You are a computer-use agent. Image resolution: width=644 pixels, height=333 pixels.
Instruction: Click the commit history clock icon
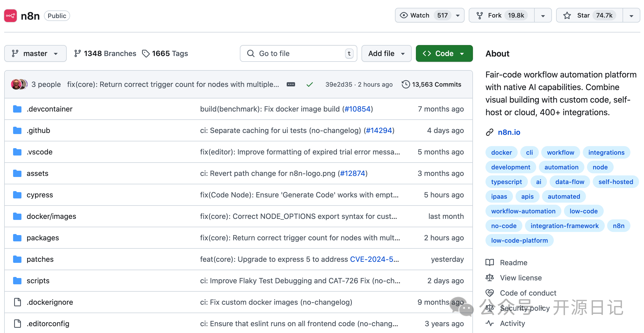(x=406, y=84)
